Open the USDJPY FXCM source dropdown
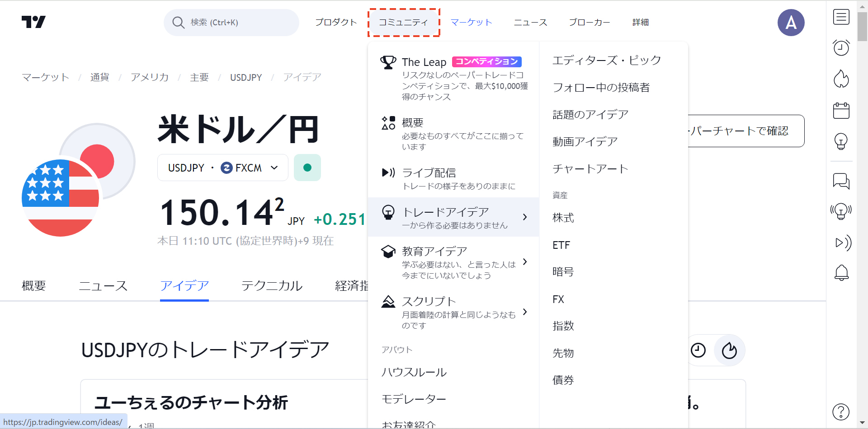 [223, 168]
